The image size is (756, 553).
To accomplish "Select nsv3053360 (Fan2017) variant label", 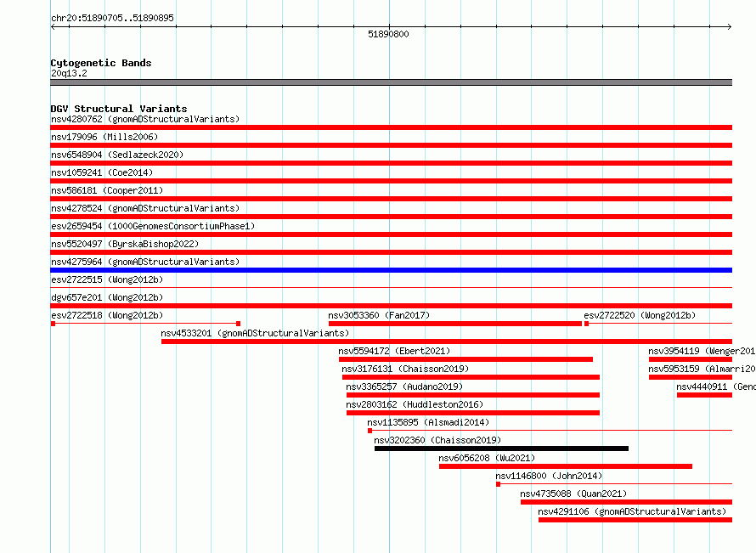I will pyautogui.click(x=379, y=315).
